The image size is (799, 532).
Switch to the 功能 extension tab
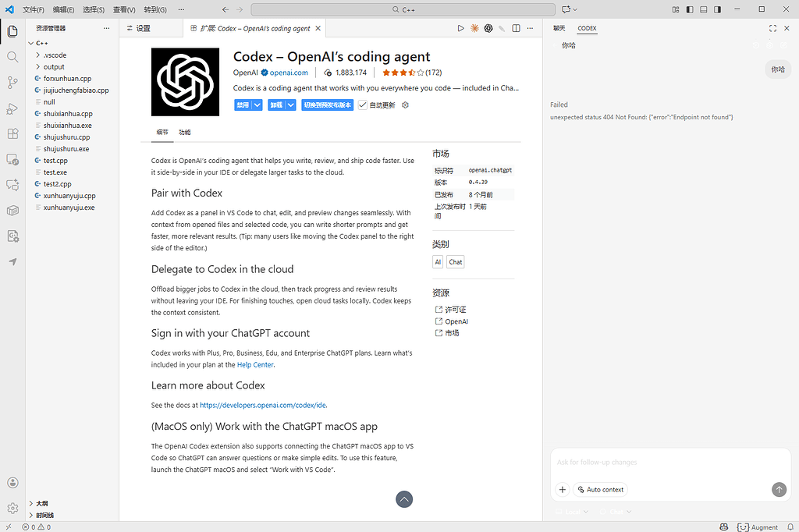point(184,132)
